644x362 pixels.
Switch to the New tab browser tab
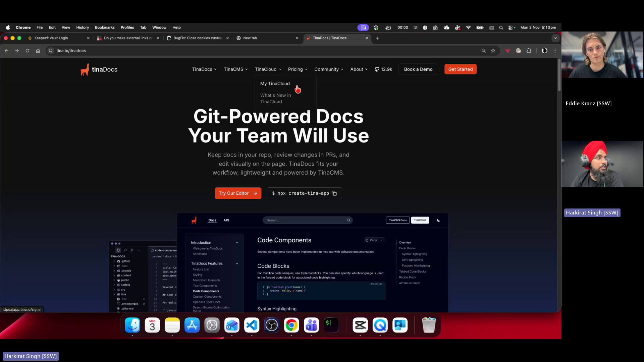pos(250,38)
